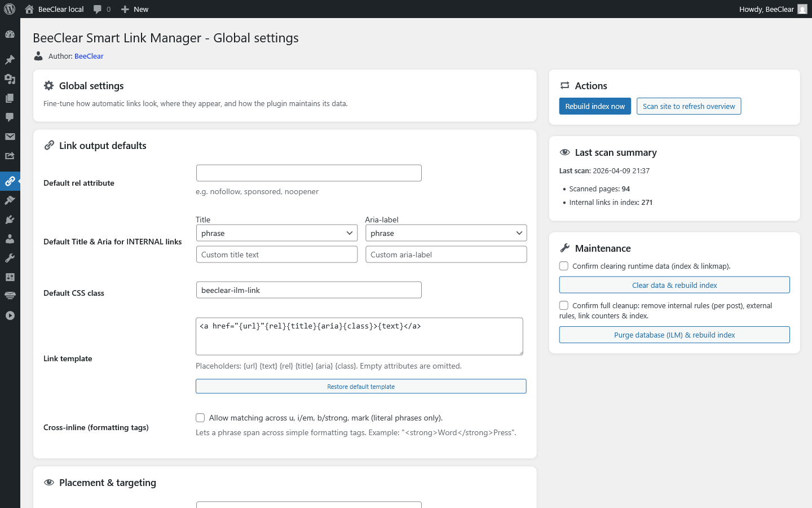The width and height of the screenshot is (812, 508).
Task: Click into the Link template textarea
Action: tap(359, 336)
